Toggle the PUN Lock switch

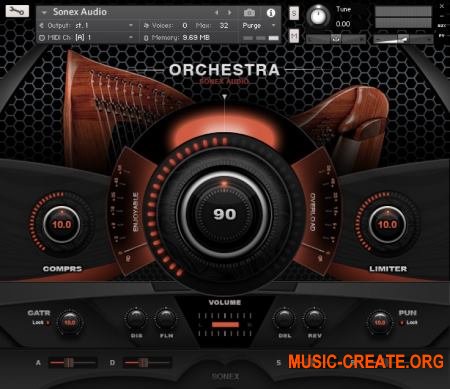tap(402, 323)
